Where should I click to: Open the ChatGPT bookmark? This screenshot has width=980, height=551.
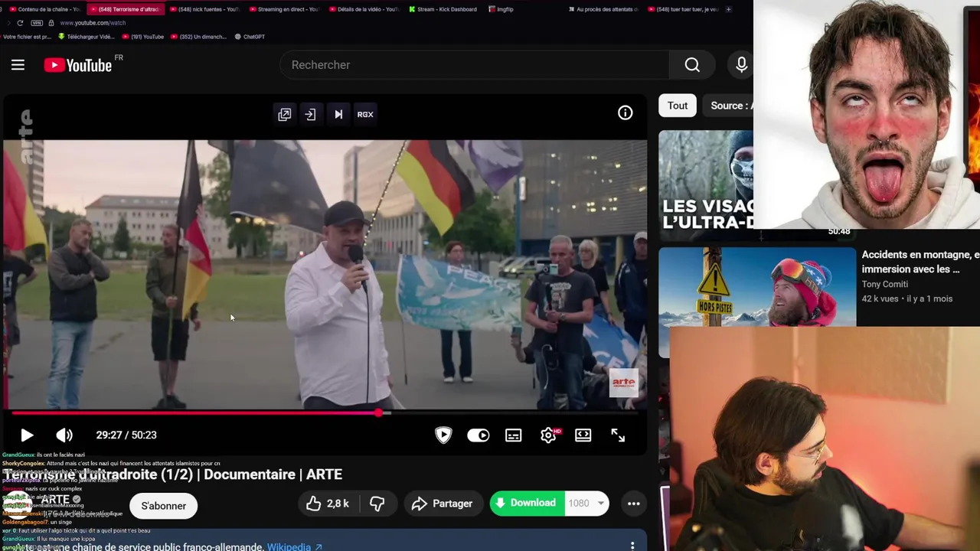point(250,37)
